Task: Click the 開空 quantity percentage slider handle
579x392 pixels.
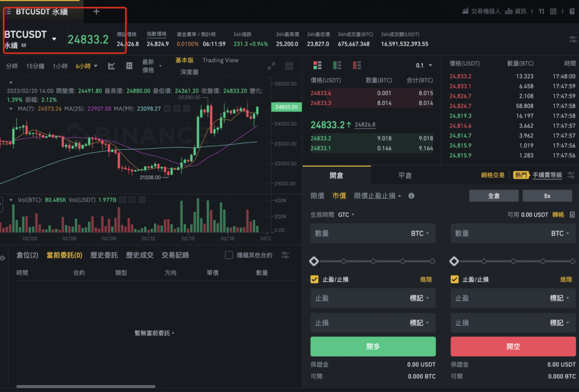Action: (454, 261)
